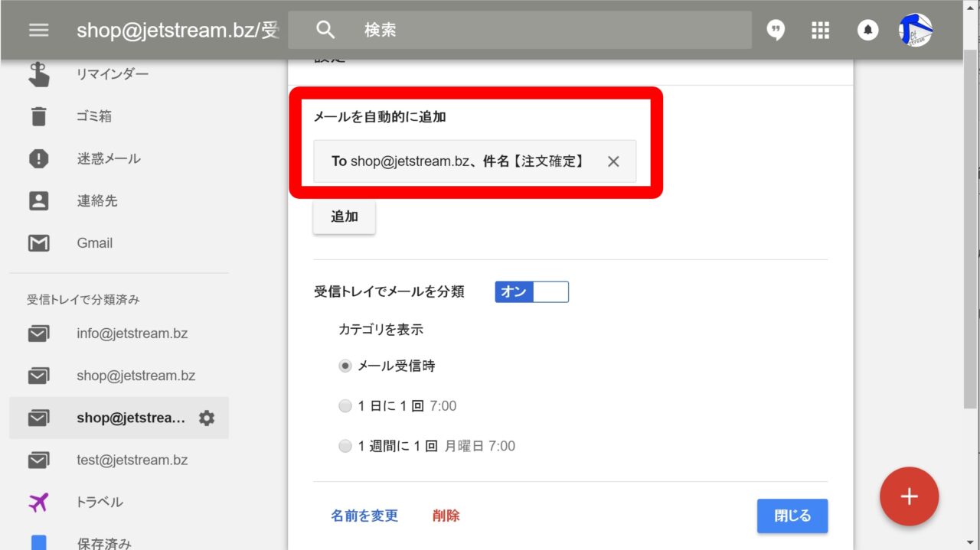
Task: Open the hamburger main menu
Action: point(38,30)
